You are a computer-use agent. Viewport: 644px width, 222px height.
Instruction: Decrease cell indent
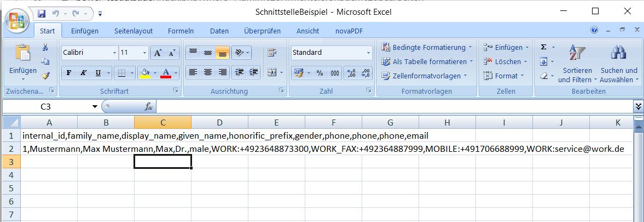coord(239,72)
